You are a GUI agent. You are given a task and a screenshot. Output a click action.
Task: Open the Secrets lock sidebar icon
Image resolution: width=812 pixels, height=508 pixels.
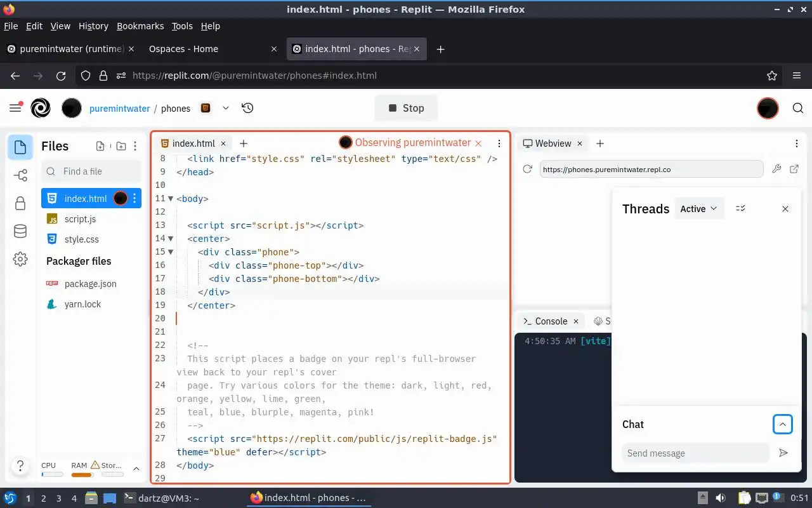pyautogui.click(x=20, y=203)
